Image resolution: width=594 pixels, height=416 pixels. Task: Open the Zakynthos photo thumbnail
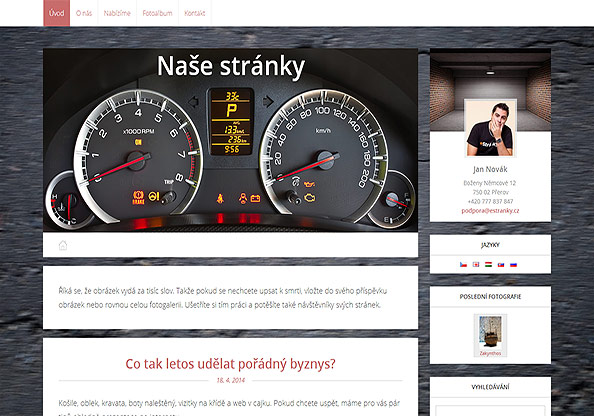point(490,332)
